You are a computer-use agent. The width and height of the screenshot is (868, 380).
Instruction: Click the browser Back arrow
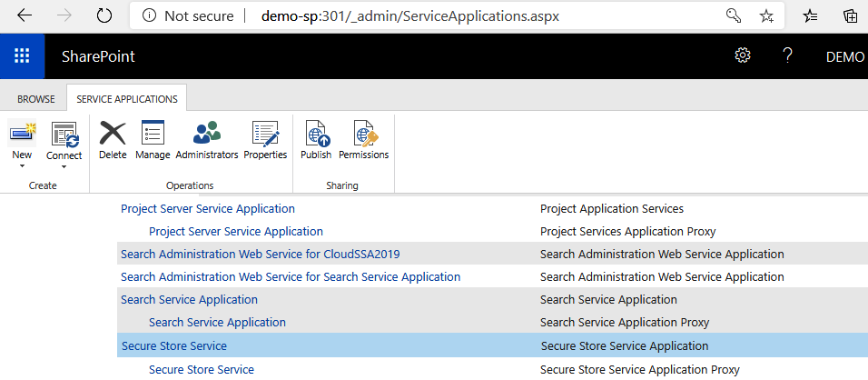(25, 16)
